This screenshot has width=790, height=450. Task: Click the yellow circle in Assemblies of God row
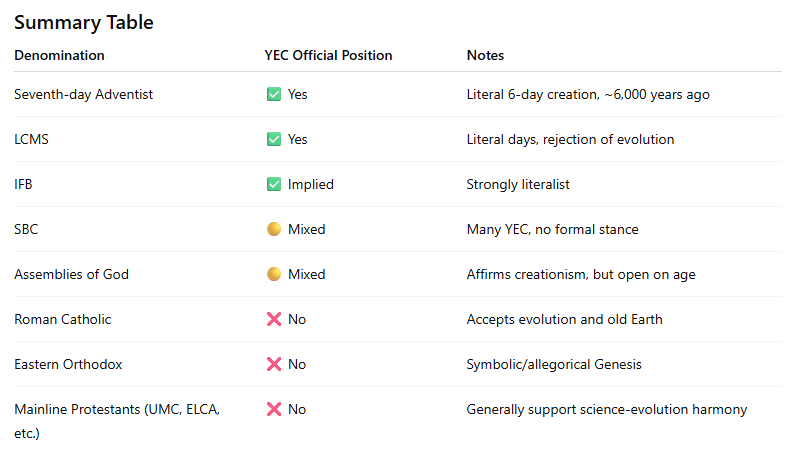tap(274, 274)
